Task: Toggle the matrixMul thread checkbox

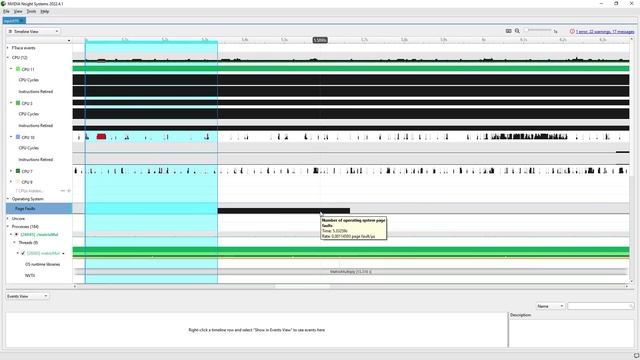Action: 23,253
